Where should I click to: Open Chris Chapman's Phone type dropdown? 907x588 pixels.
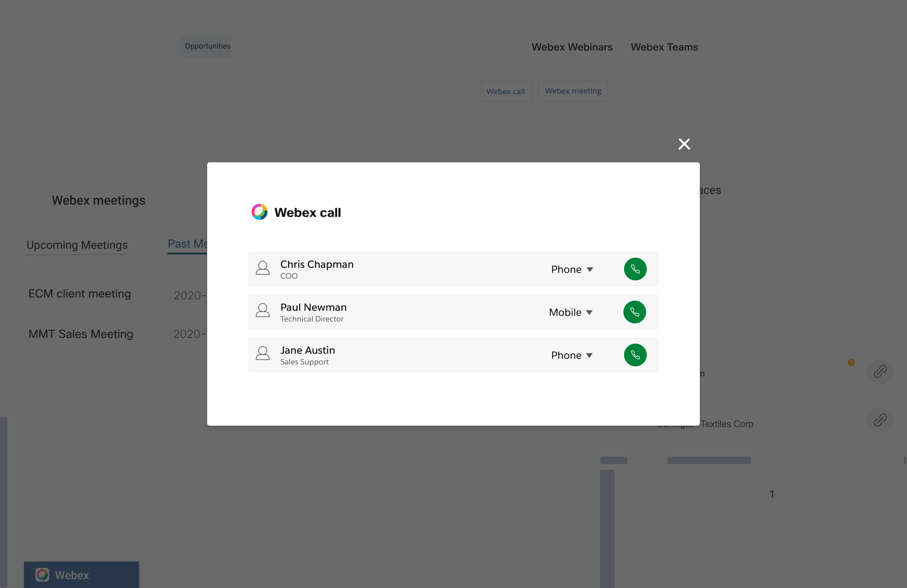(x=572, y=269)
